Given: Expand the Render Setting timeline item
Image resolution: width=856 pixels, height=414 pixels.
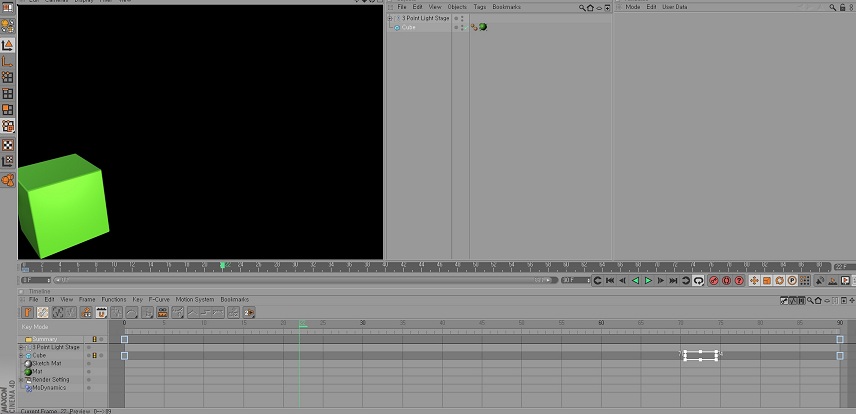Looking at the screenshot, I should tap(21, 380).
